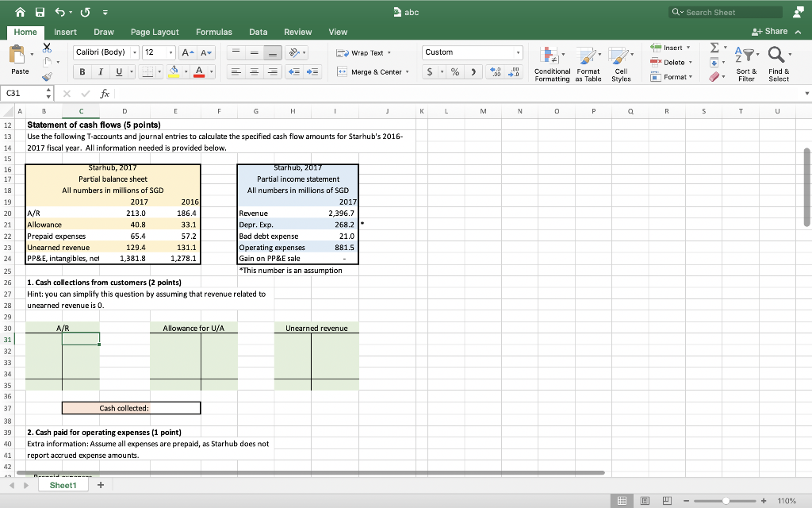Click the AutoSum sigma icon

tap(714, 49)
